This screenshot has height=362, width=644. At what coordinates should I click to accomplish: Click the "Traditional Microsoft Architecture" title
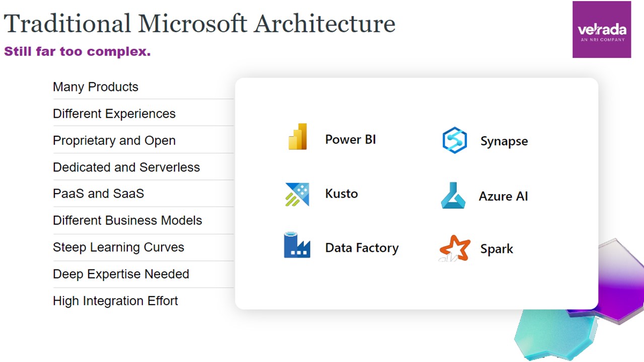[199, 24]
